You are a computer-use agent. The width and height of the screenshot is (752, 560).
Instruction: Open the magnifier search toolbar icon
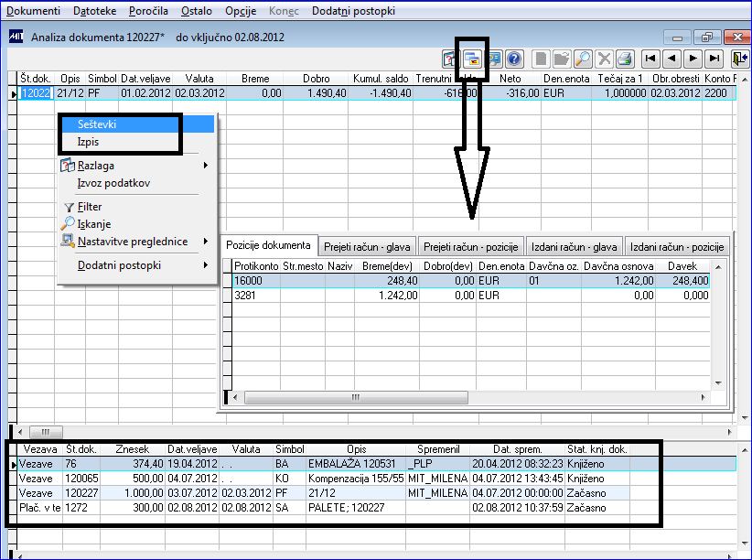click(583, 59)
